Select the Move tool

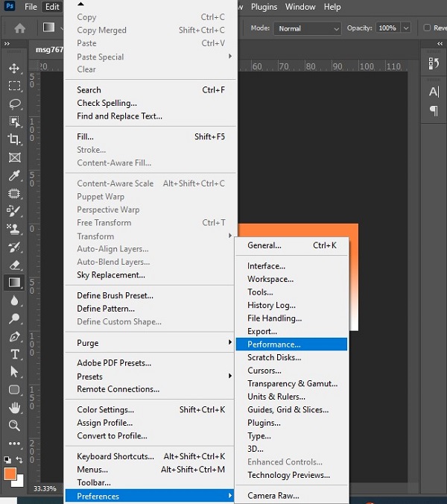point(14,68)
